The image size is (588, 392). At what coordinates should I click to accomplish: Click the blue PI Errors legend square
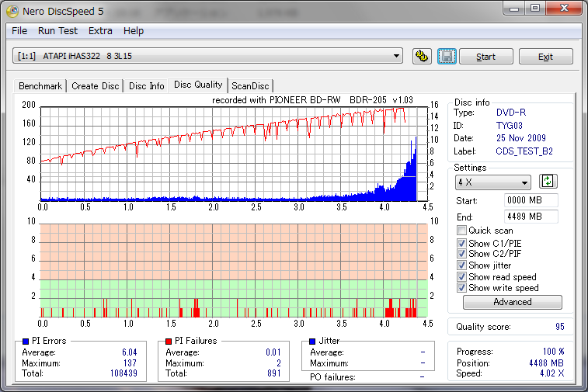coord(26,341)
